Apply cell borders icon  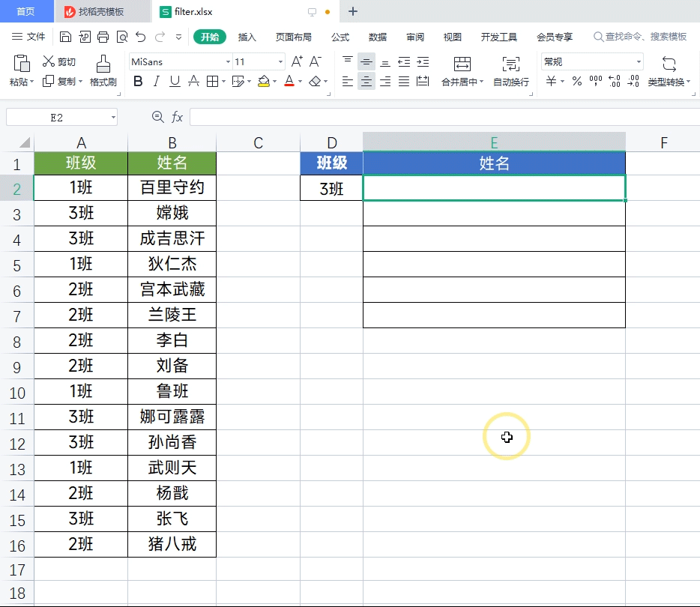(x=213, y=81)
